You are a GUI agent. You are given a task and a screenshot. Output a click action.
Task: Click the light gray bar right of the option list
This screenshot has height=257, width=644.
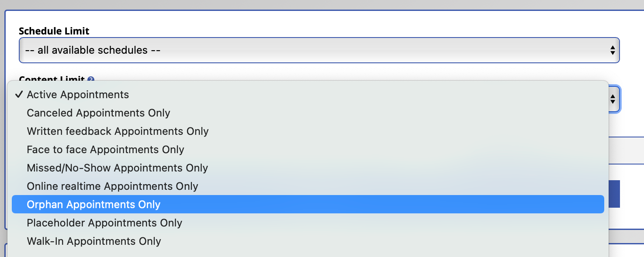pos(626,150)
